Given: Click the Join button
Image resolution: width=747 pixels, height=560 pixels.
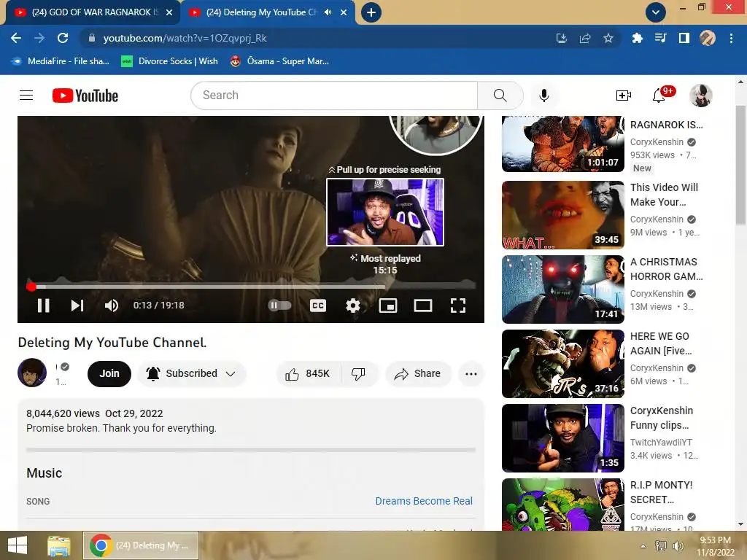Looking at the screenshot, I should click(109, 373).
